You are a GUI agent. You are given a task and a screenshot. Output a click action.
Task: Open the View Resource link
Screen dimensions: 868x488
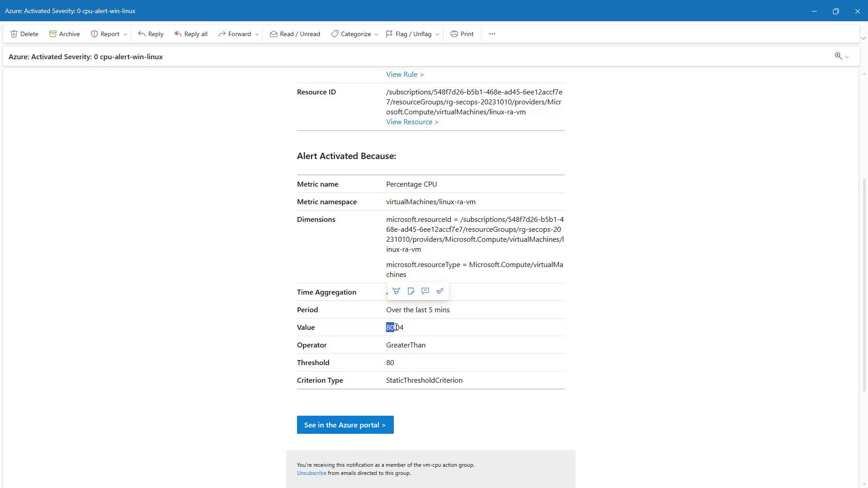pyautogui.click(x=412, y=122)
